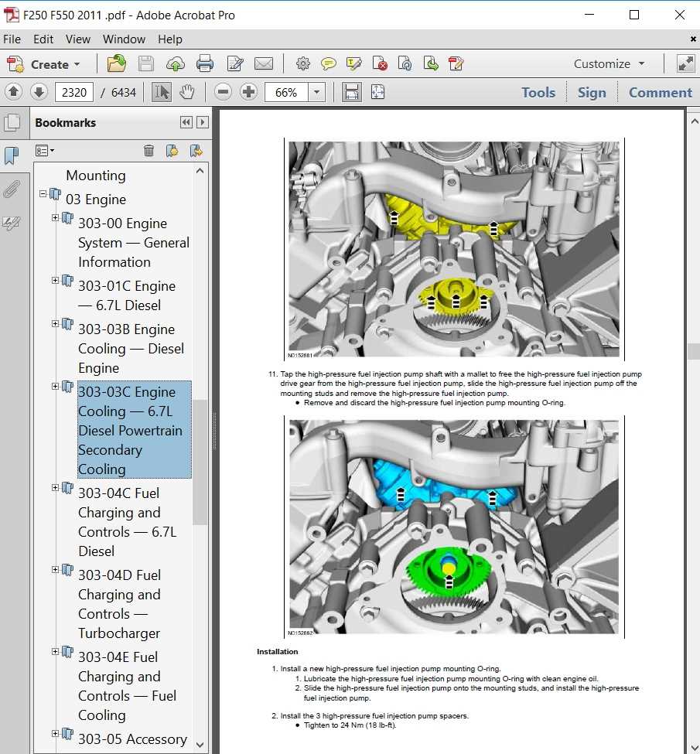Click the Save floppy disk icon
The height and width of the screenshot is (754, 700).
(x=145, y=63)
